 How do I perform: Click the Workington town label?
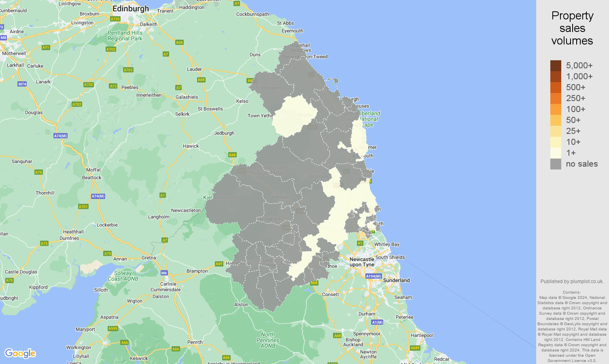click(x=79, y=347)
